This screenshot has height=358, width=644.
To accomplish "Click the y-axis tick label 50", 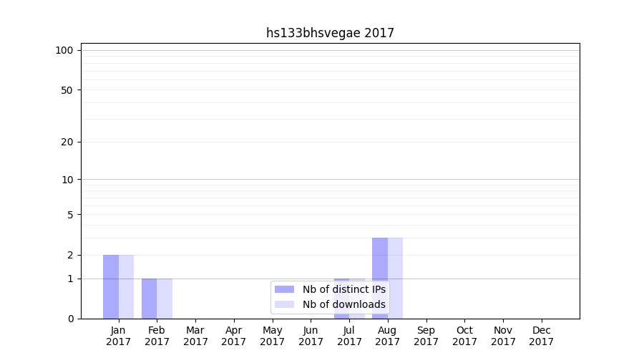I will 67,90.
